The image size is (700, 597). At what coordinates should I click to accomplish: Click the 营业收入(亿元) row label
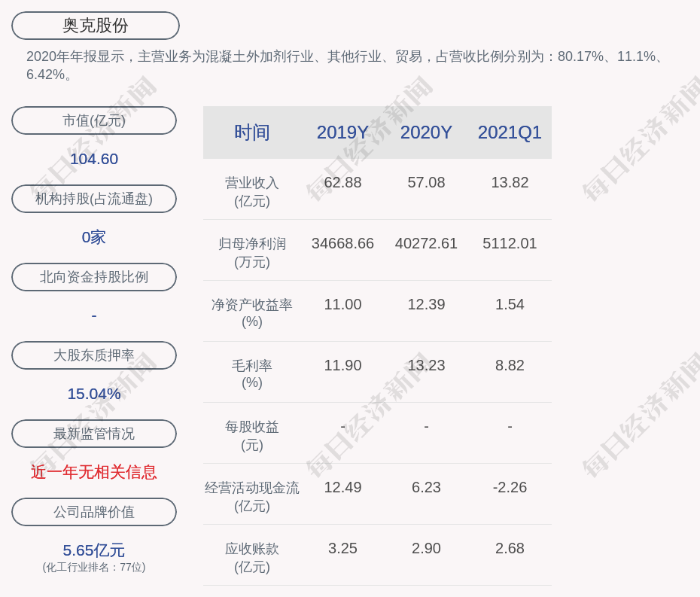point(252,192)
